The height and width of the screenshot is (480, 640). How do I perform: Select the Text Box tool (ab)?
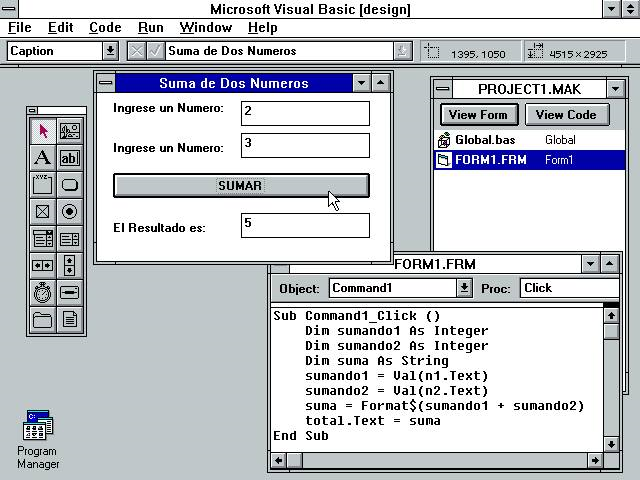coord(70,158)
